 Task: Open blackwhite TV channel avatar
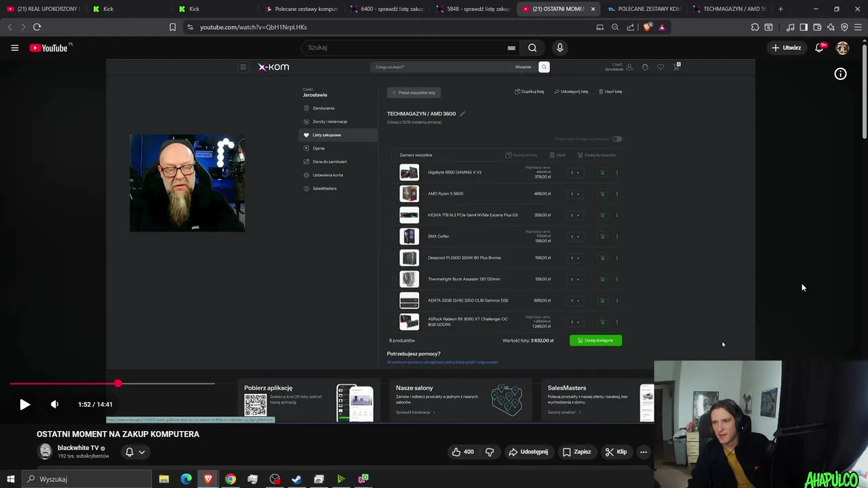click(45, 451)
